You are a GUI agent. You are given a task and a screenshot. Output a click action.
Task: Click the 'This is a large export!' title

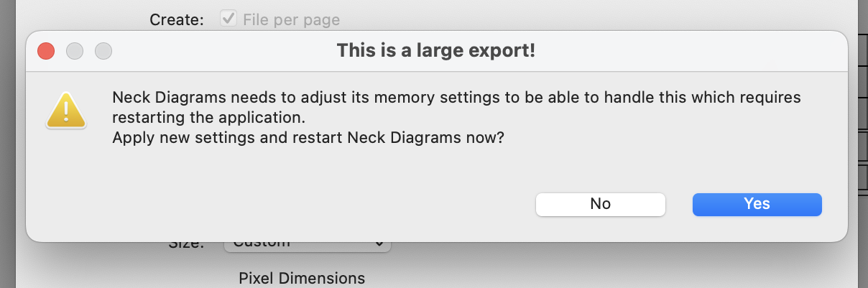[x=436, y=51]
